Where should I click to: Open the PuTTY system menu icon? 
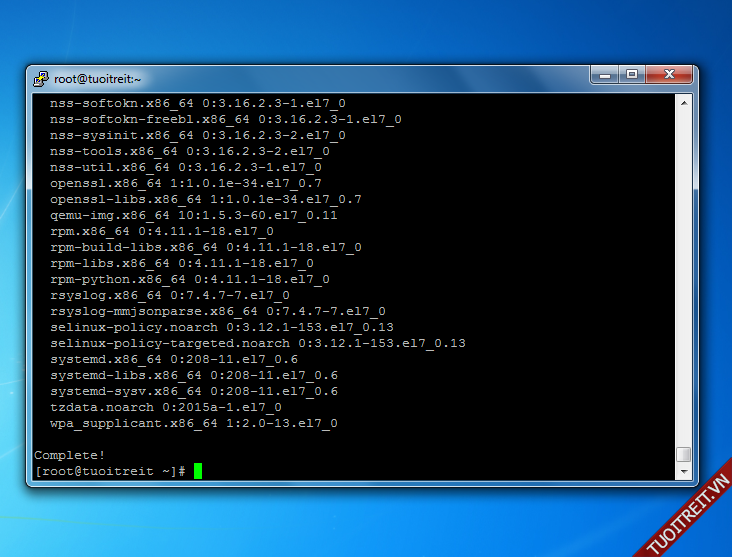tap(41, 78)
